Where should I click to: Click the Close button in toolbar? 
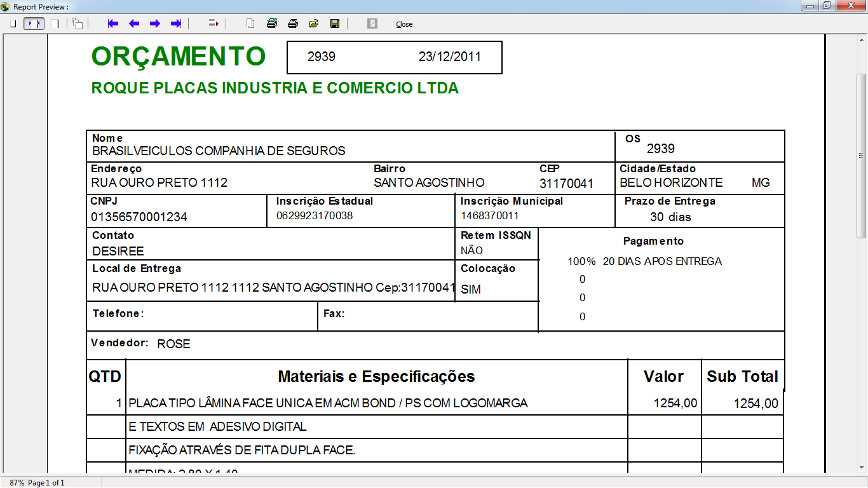[x=404, y=24]
